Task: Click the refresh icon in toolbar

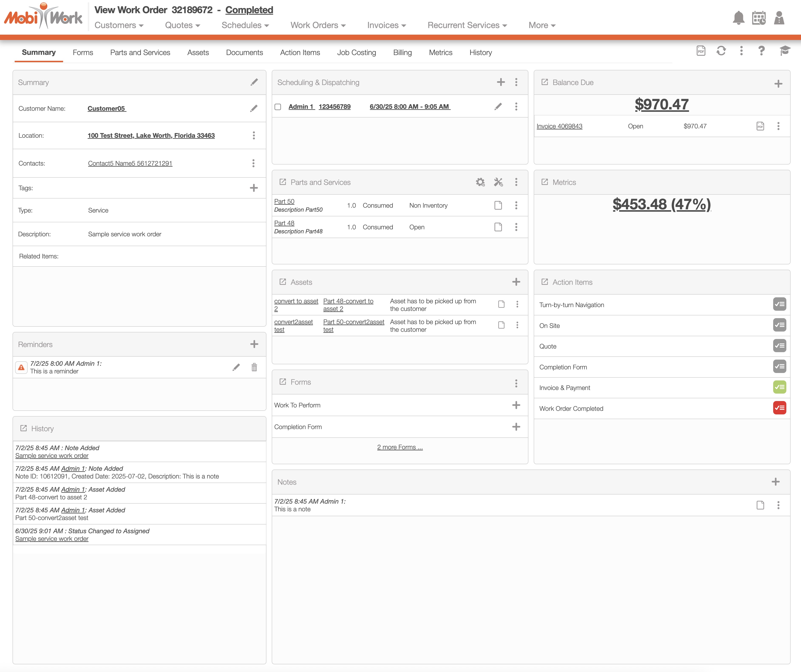Action: [721, 51]
